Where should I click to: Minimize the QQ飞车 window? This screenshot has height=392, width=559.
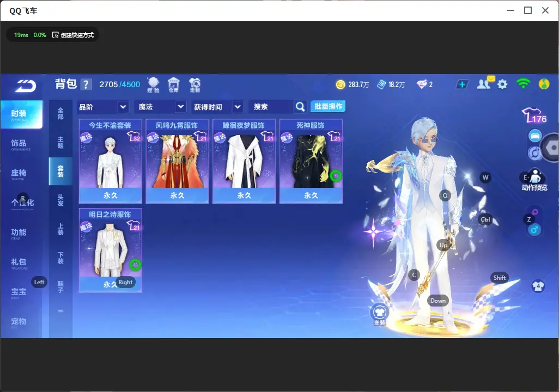[511, 11]
